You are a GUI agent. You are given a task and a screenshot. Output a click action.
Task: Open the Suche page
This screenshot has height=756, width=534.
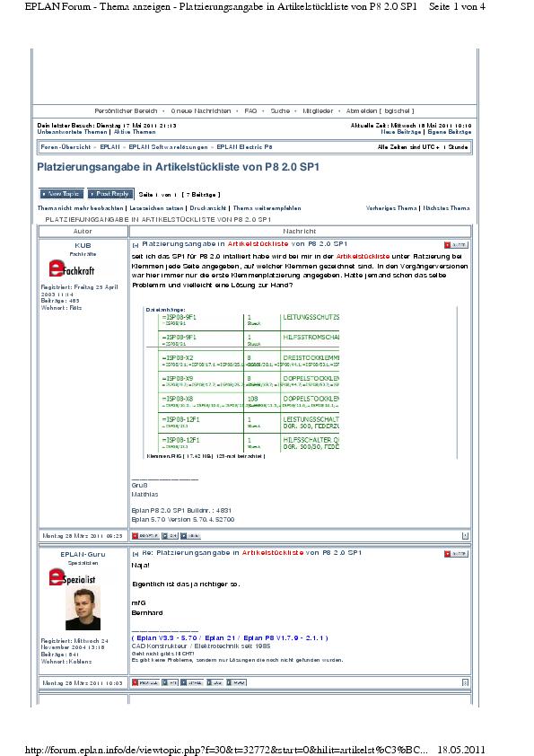(x=280, y=111)
